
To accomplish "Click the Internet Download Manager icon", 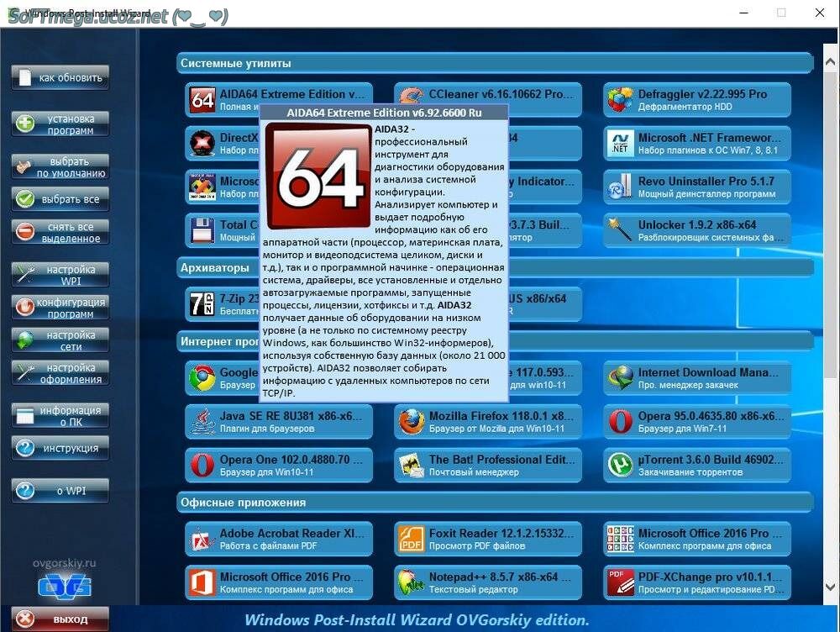I will [620, 378].
